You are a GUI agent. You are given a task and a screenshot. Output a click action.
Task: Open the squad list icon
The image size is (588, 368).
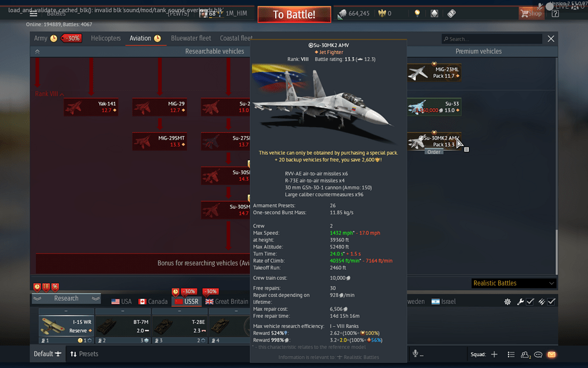pyautogui.click(x=511, y=354)
